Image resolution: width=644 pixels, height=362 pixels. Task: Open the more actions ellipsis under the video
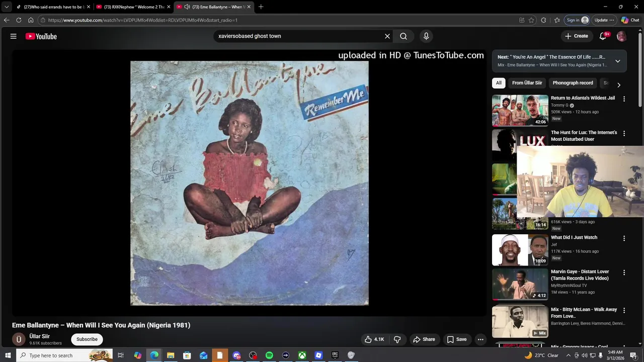click(480, 339)
